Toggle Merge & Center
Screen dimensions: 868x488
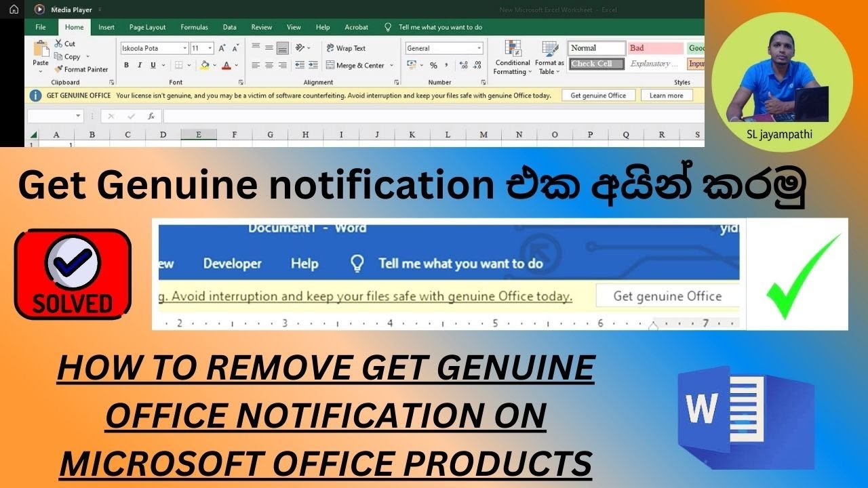(355, 66)
